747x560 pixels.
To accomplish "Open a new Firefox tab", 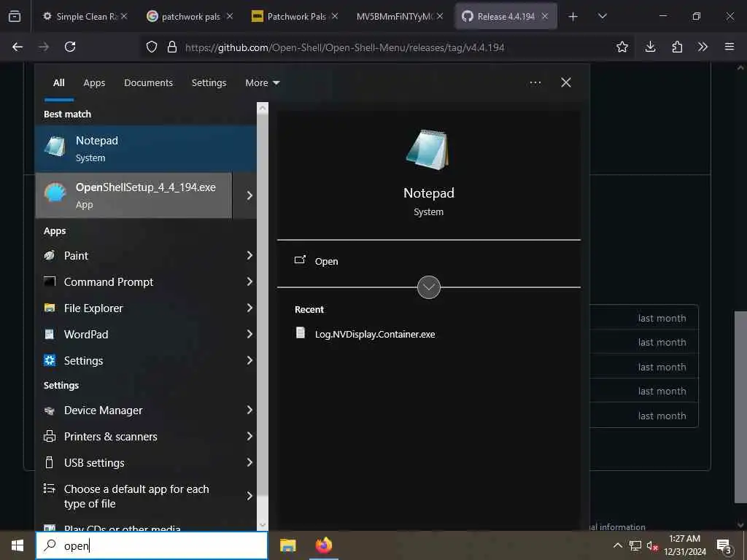I will click(573, 16).
